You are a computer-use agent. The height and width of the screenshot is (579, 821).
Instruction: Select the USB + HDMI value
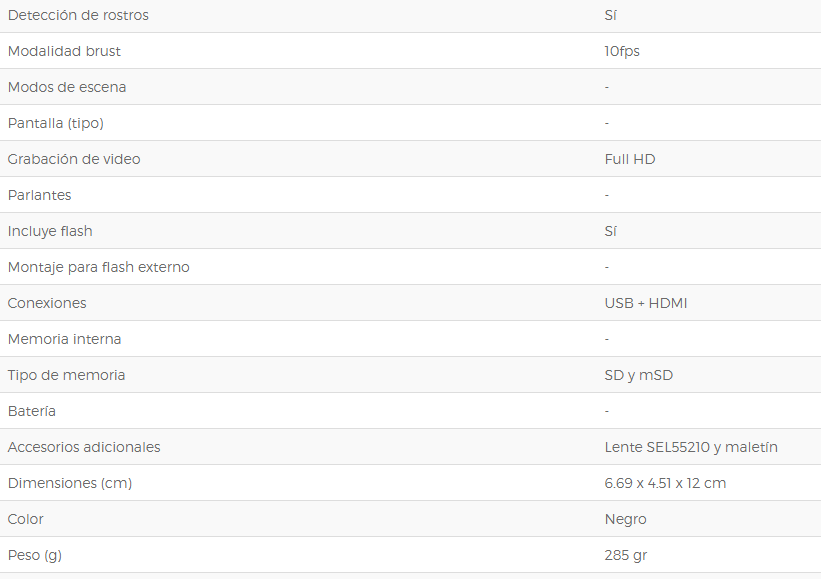[646, 303]
